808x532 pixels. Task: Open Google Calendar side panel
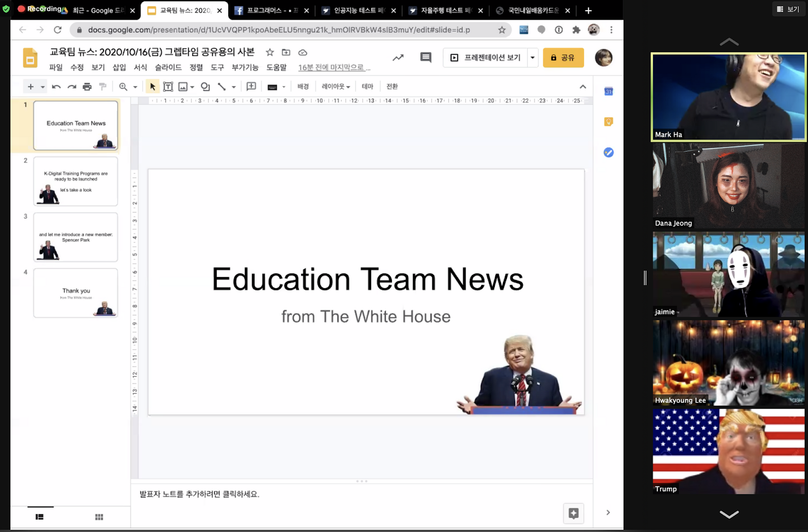[x=609, y=91]
